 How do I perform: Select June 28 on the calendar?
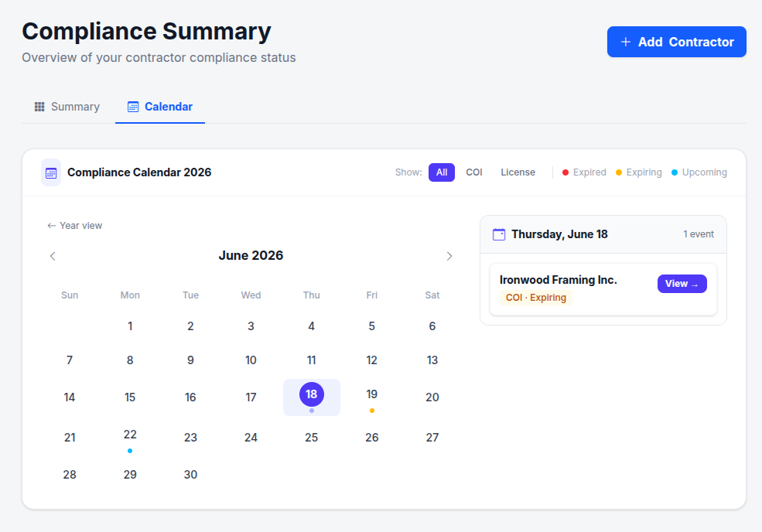[70, 475]
